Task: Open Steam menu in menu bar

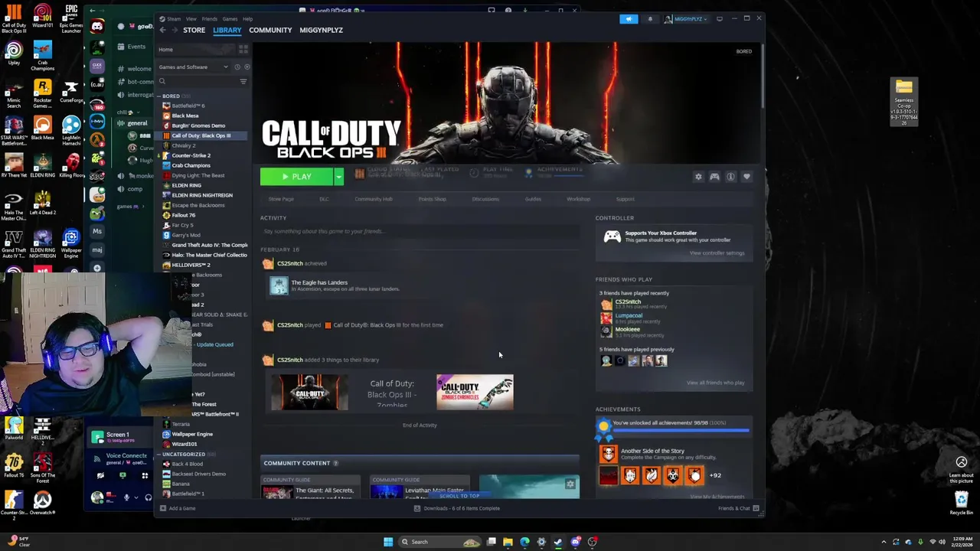Action: 173,18
